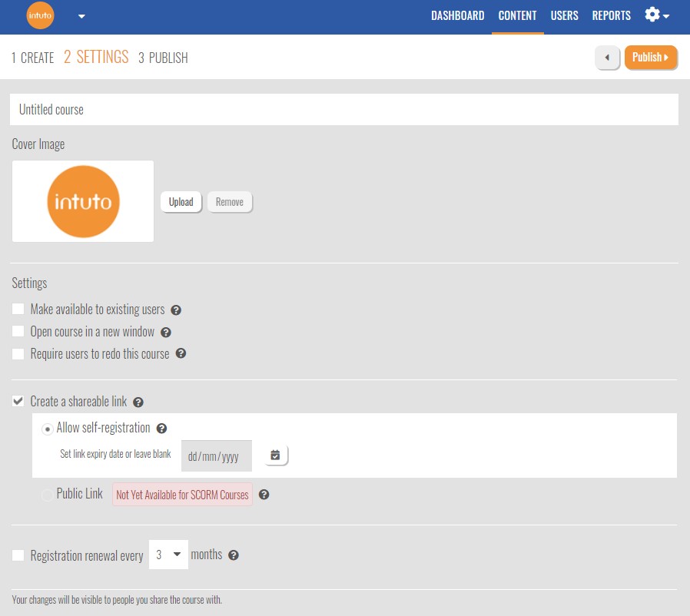This screenshot has width=690, height=616.
Task: Tick Require users to redo this course
Action: click(x=18, y=354)
